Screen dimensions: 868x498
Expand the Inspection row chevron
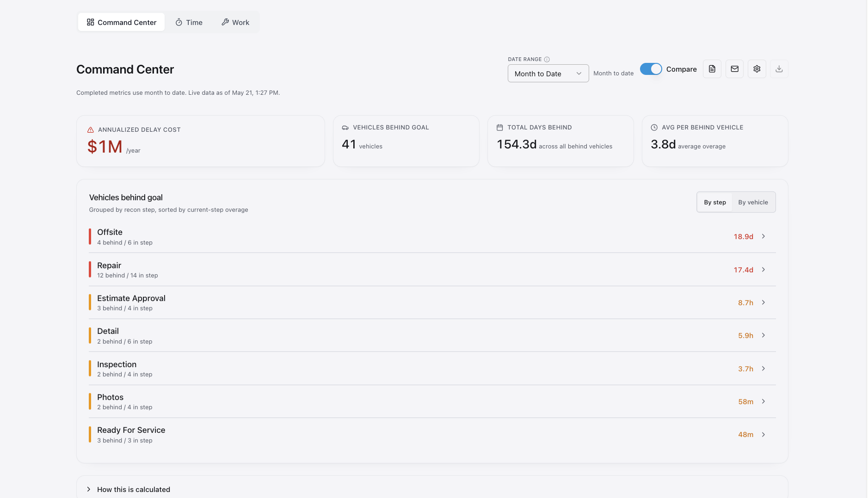pyautogui.click(x=763, y=369)
